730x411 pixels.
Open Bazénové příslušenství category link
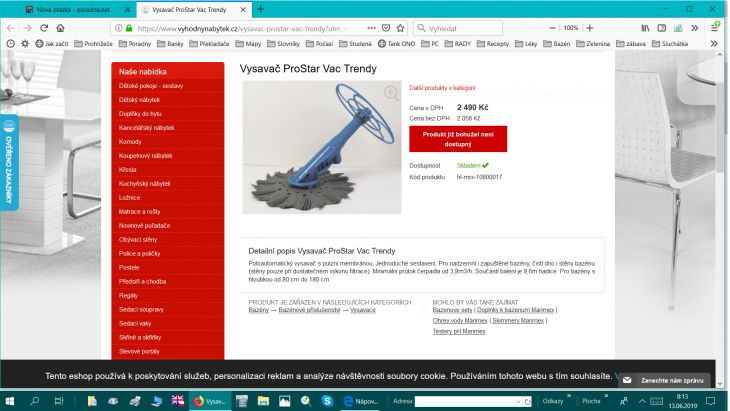point(310,310)
